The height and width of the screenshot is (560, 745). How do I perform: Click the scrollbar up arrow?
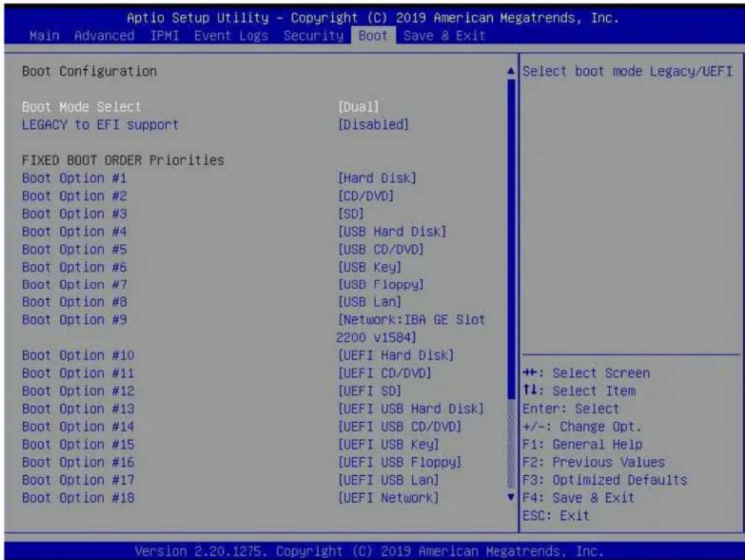coord(511,72)
